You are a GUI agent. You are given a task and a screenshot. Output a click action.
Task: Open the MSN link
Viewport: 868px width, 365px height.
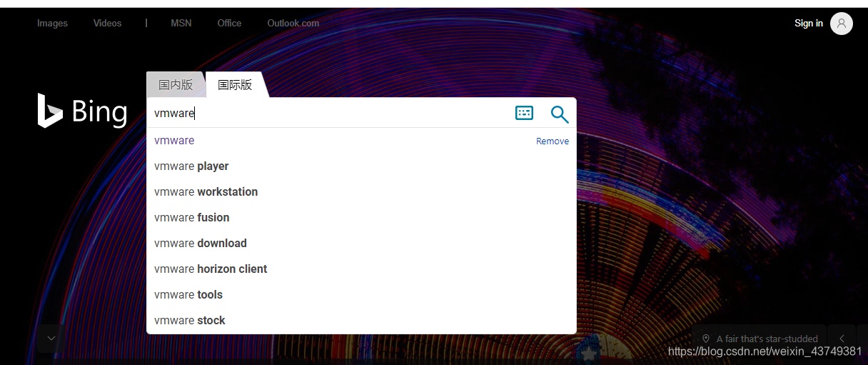click(x=181, y=23)
